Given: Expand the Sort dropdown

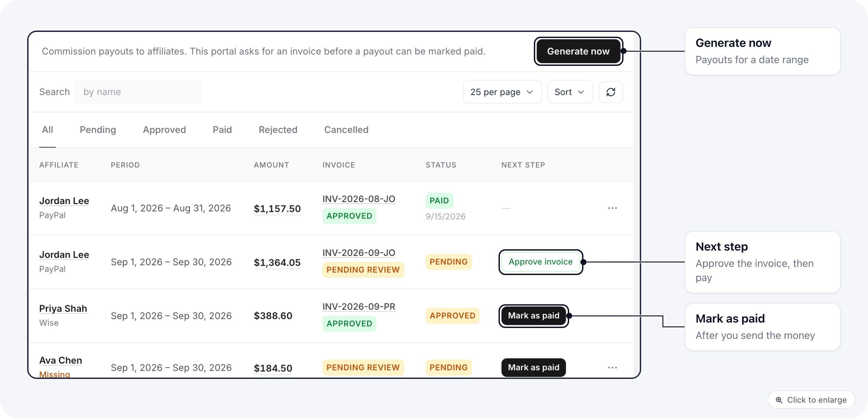Looking at the screenshot, I should (x=570, y=92).
